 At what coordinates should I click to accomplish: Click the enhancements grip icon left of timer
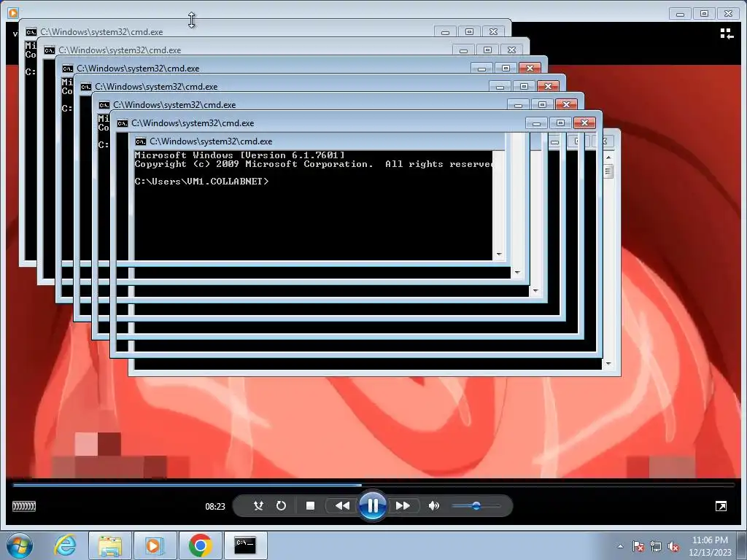[x=24, y=506]
